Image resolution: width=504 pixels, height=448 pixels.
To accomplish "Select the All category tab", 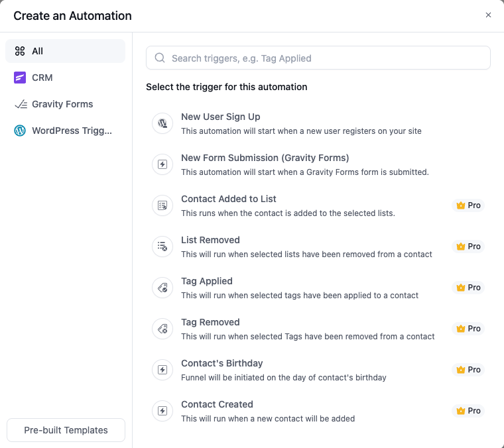I will click(x=65, y=51).
